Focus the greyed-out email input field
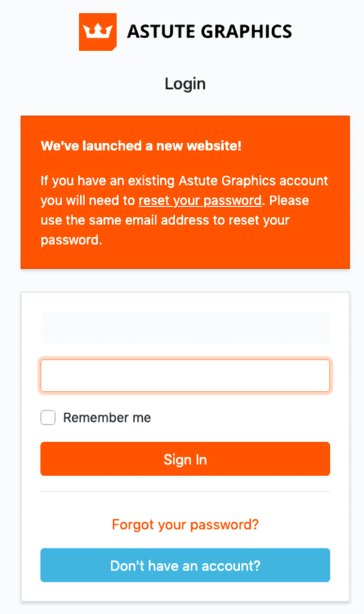 pos(185,328)
